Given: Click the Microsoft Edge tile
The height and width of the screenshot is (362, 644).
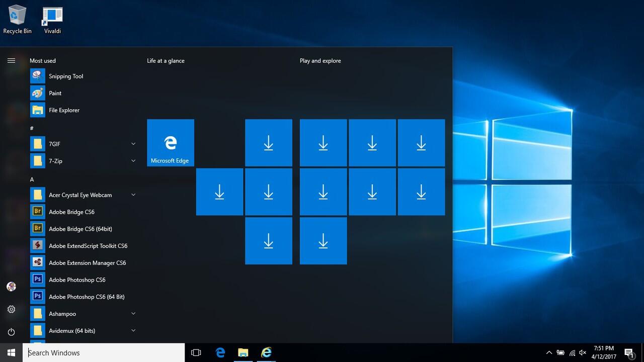Looking at the screenshot, I should pyautogui.click(x=171, y=143).
